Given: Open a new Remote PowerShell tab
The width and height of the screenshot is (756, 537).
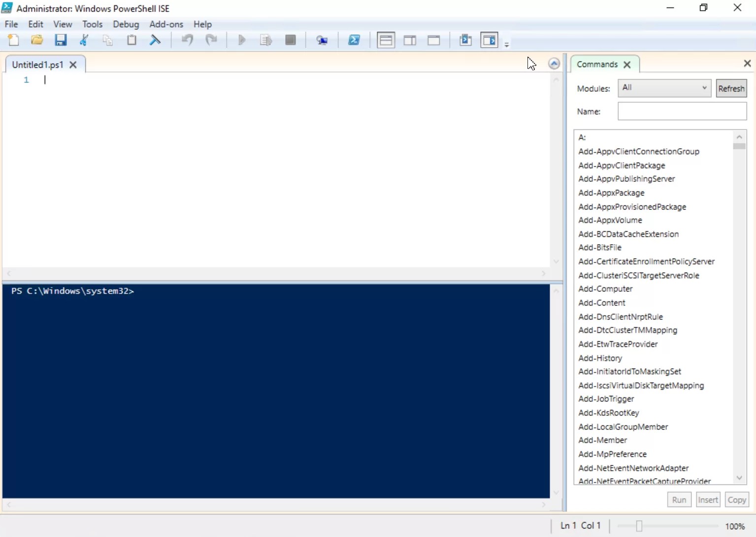Looking at the screenshot, I should click(x=322, y=40).
